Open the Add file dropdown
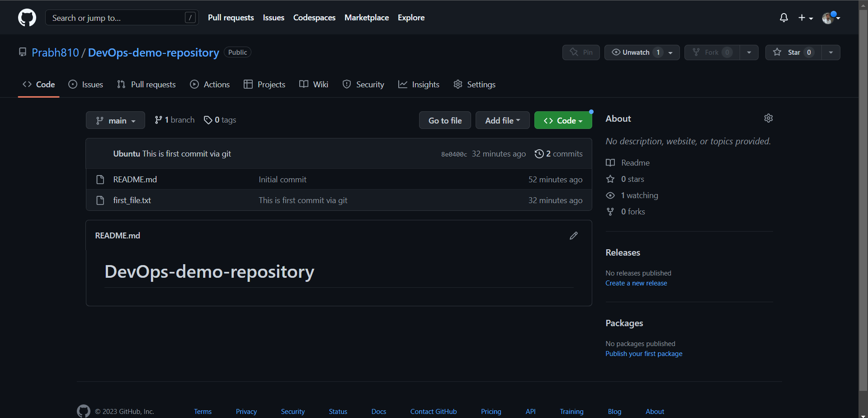868x418 pixels. (x=502, y=120)
